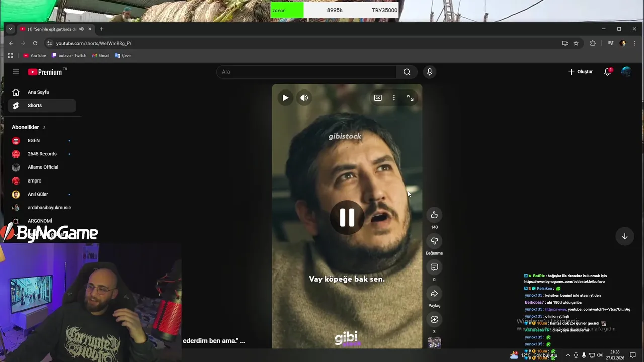Open the media controls icon in Chrome

(610, 43)
